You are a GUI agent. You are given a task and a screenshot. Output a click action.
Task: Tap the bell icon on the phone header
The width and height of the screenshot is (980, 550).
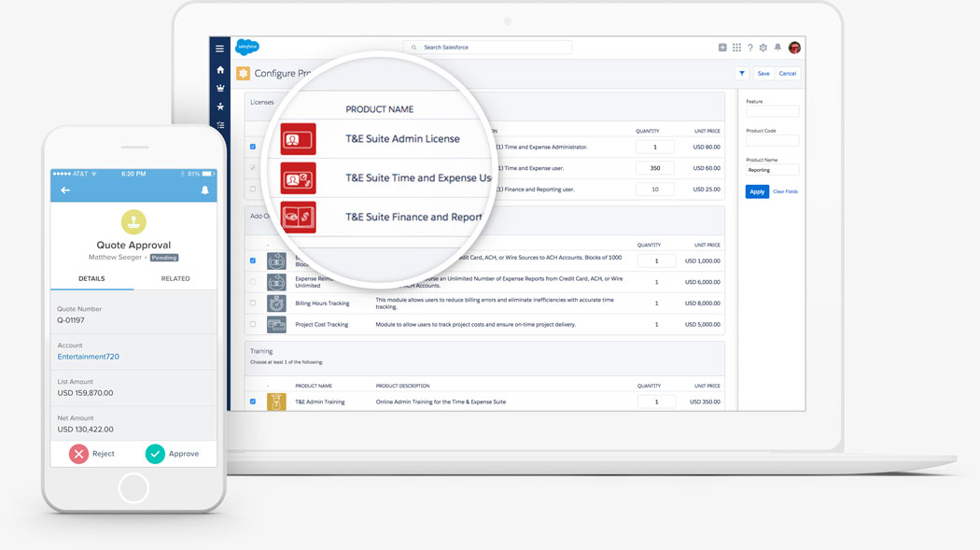(205, 190)
